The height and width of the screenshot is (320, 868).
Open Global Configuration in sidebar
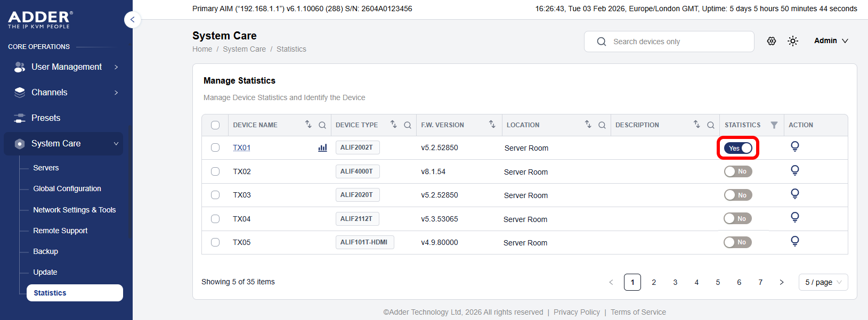pyautogui.click(x=67, y=188)
